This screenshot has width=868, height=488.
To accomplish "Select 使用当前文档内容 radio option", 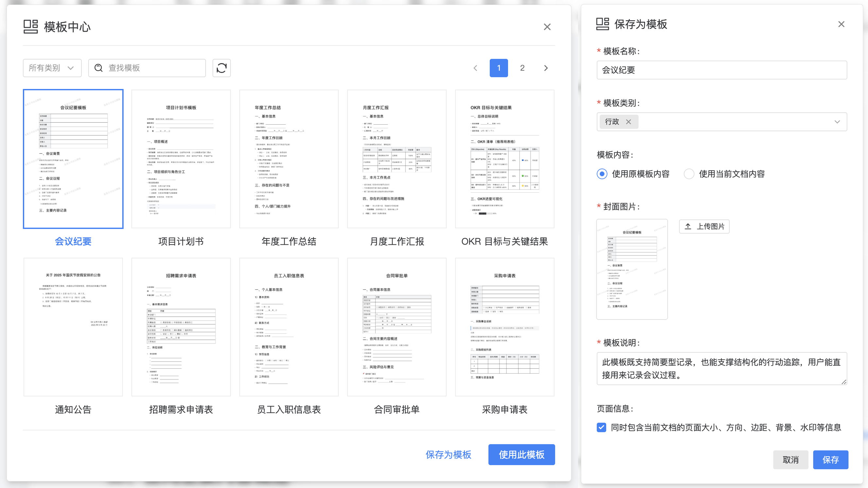I will coord(689,174).
